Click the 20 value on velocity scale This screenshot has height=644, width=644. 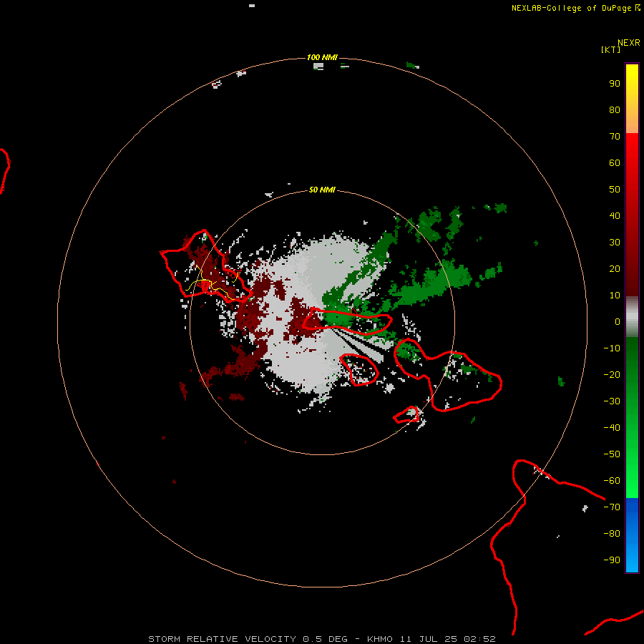(x=615, y=268)
